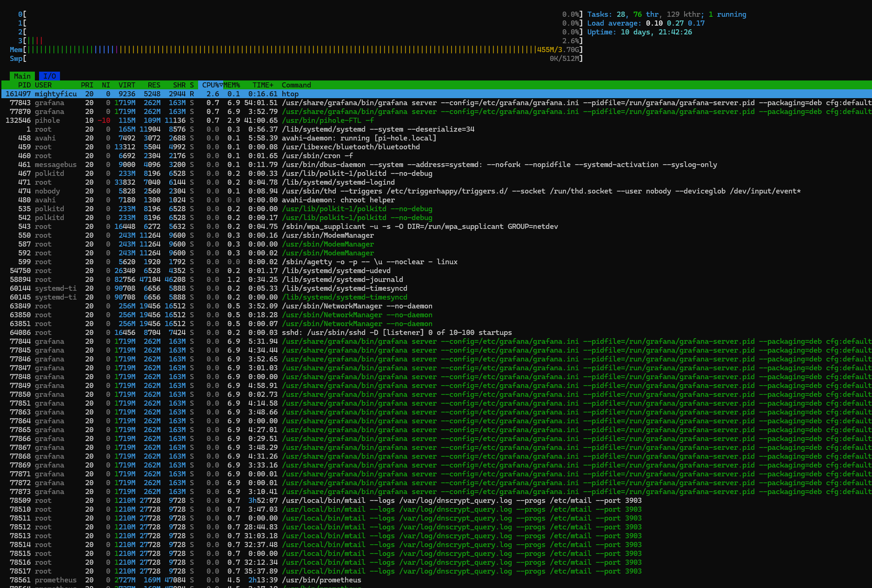The height and width of the screenshot is (588, 872).
Task: Click the 0K/512M swap value
Action: click(565, 59)
